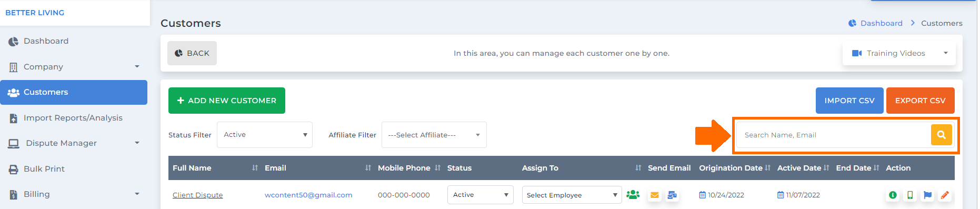Click the mobile phone icon in Action column
This screenshot has height=209, width=980.
click(x=910, y=195)
